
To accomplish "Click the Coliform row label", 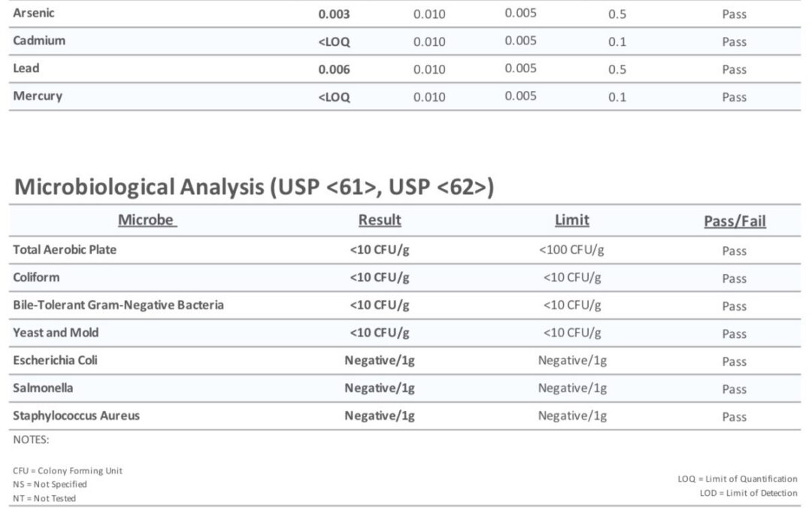I will click(x=36, y=277).
